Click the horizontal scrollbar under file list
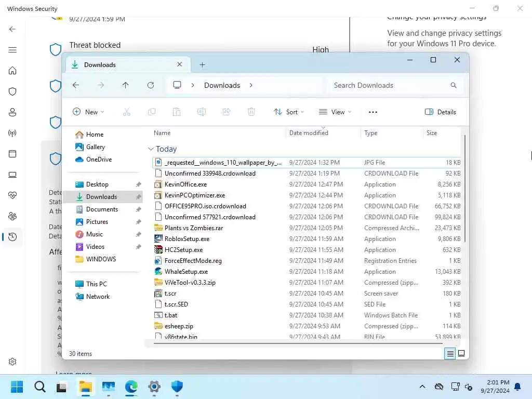532x399 pixels. 298,343
